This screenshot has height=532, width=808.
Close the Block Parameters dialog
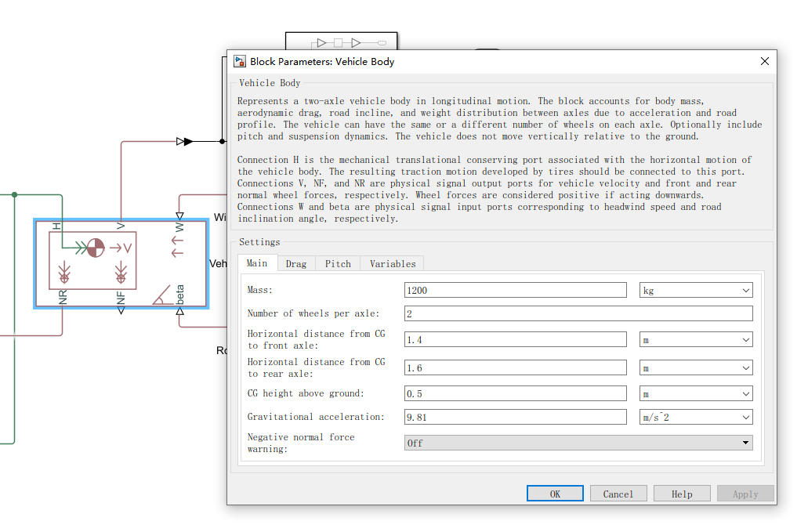[x=765, y=61]
